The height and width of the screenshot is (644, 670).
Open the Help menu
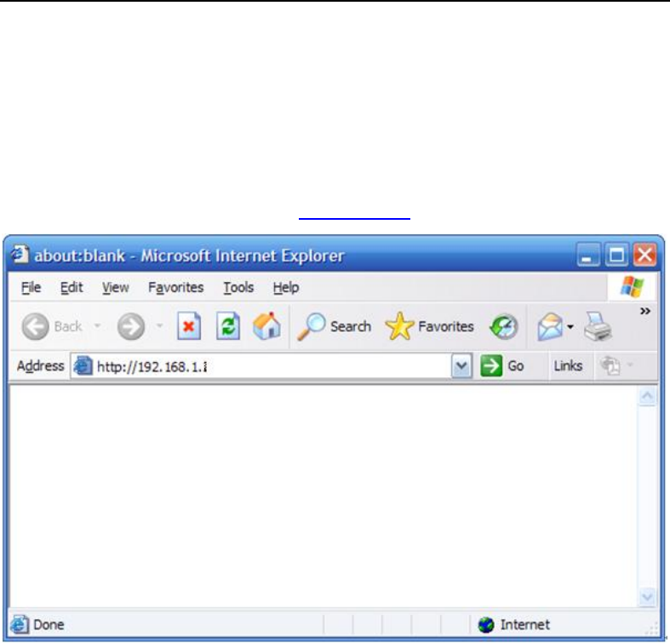pyautogui.click(x=286, y=287)
